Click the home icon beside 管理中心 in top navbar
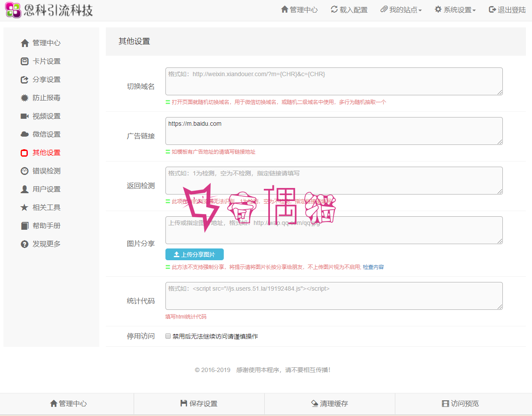 pos(285,10)
